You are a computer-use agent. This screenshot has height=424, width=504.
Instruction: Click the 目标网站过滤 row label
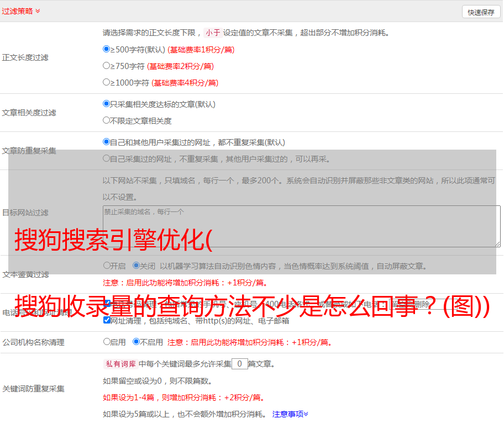[x=25, y=213]
